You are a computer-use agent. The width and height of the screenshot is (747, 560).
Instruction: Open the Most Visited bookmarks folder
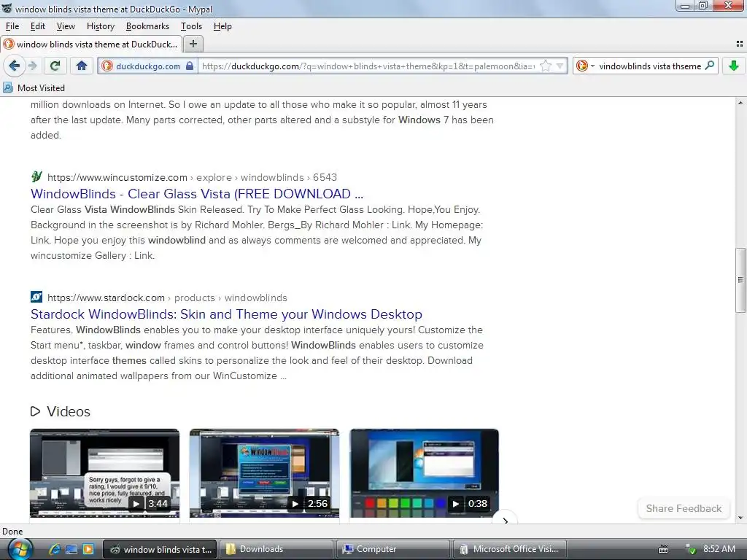[x=34, y=87]
